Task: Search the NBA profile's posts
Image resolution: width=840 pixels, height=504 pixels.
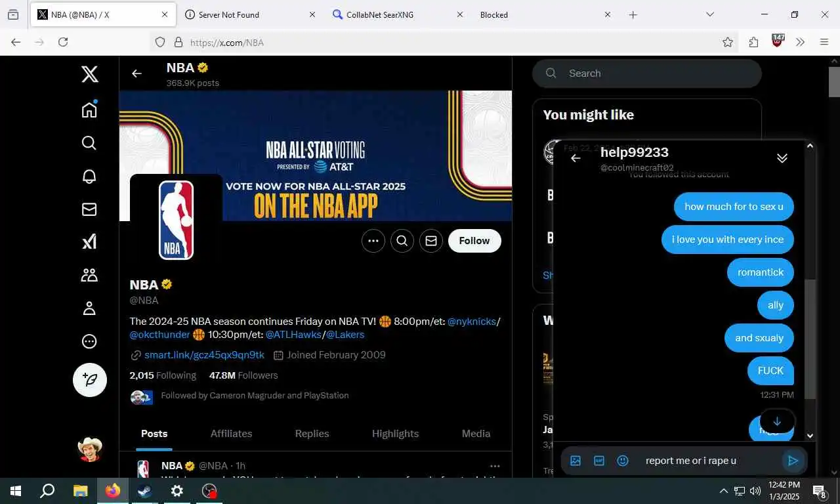Action: 402,241
